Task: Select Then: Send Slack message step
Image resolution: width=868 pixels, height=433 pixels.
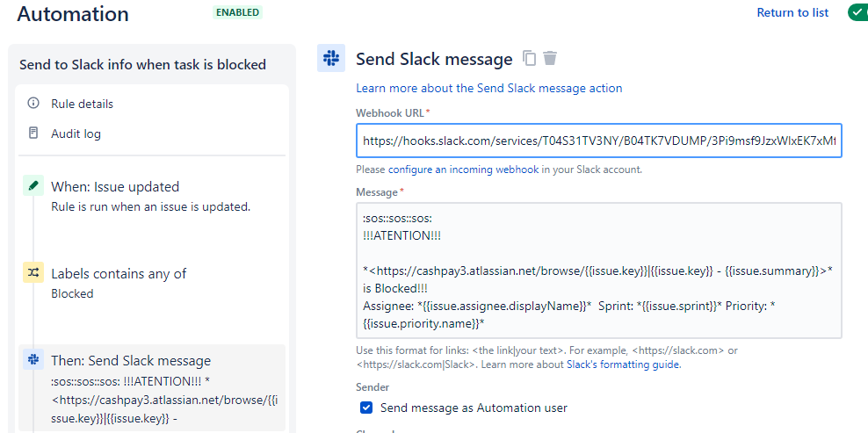Action: coord(131,360)
